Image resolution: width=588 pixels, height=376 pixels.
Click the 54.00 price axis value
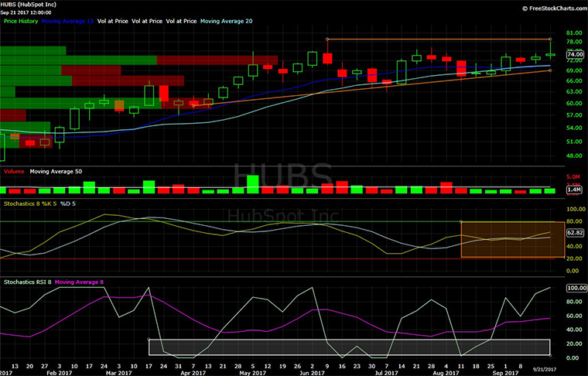574,128
